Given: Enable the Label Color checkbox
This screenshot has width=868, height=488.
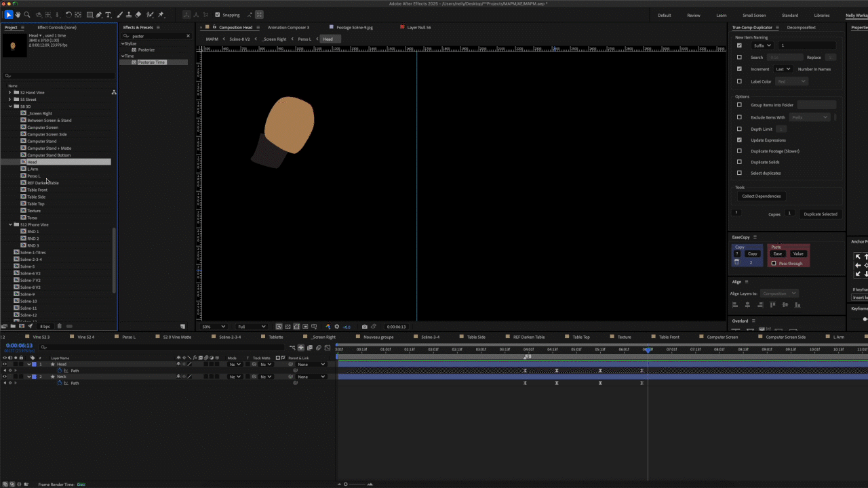Looking at the screenshot, I should click(739, 81).
